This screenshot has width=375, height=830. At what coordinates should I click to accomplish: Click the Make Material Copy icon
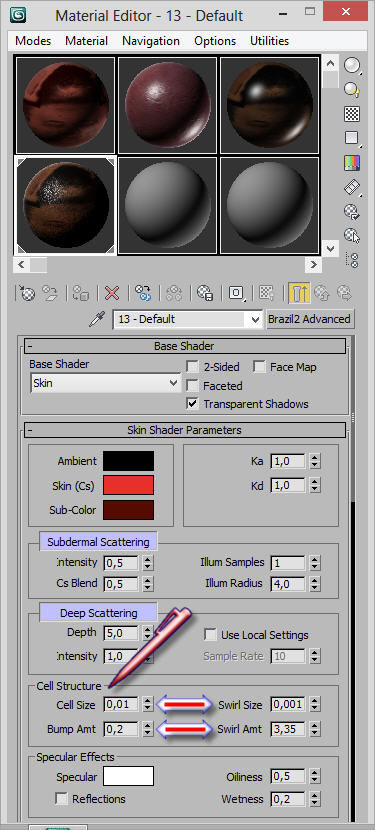pyautogui.click(x=142, y=293)
